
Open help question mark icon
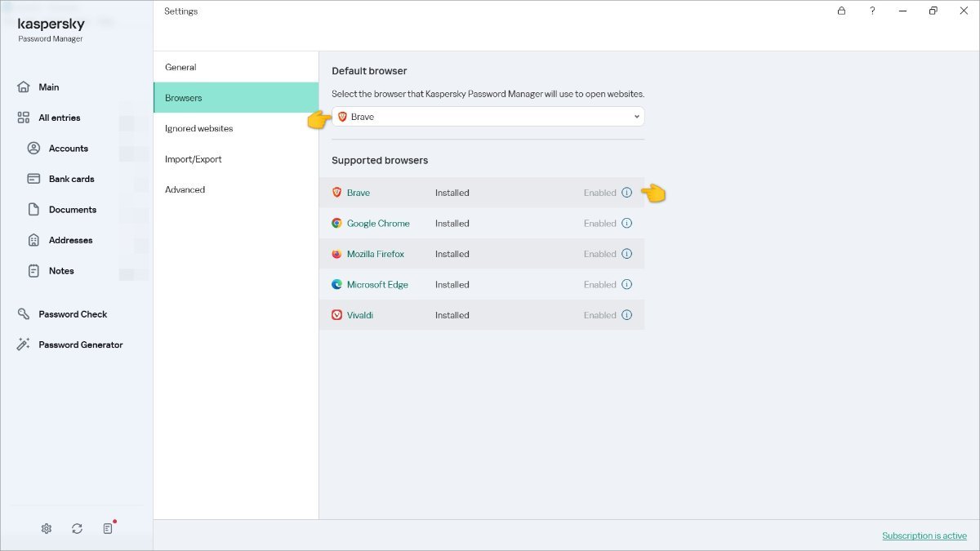click(873, 11)
